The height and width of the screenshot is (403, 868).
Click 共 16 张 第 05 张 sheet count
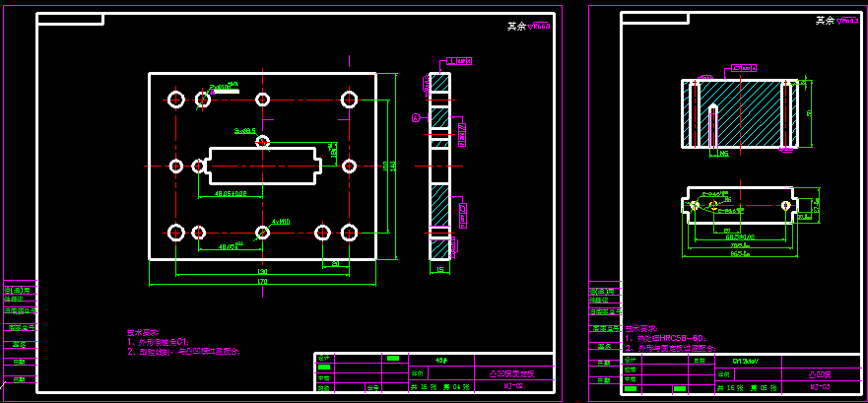(748, 386)
